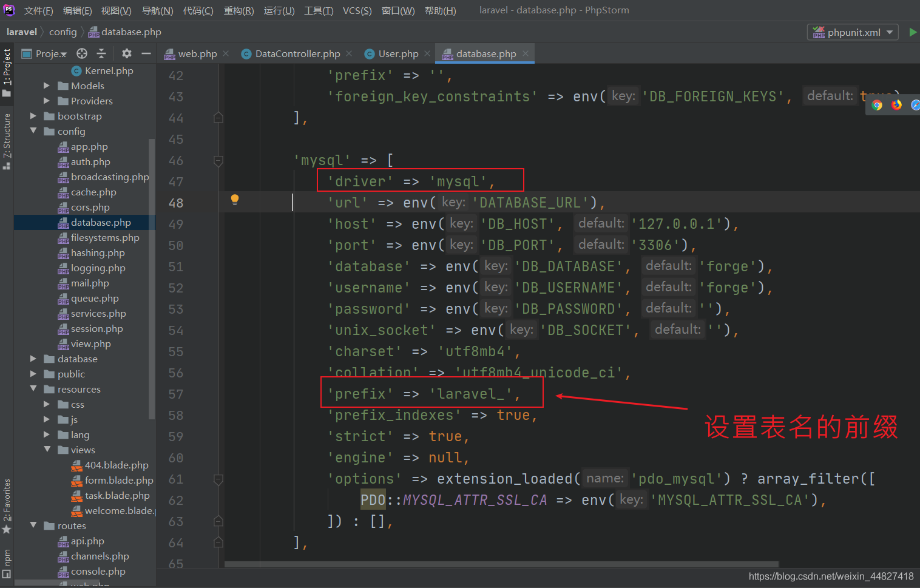This screenshot has width=920, height=588.
Task: Select task.blade.php in views folder
Action: (x=110, y=495)
